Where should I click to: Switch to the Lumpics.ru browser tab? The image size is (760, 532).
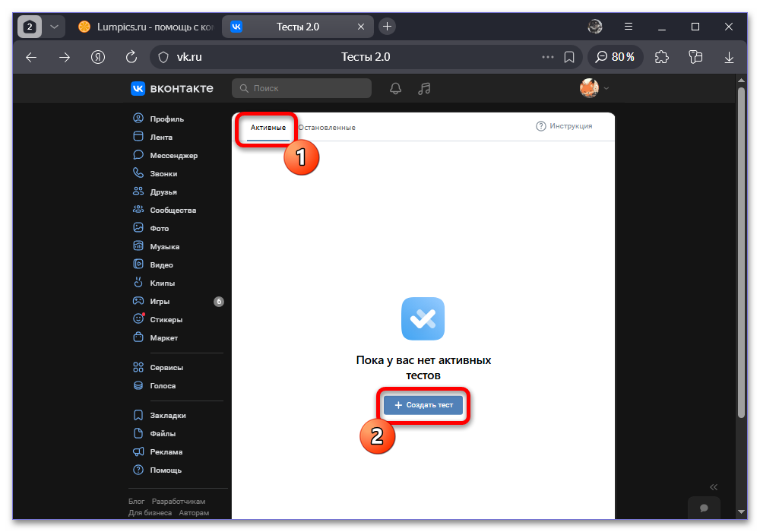145,27
